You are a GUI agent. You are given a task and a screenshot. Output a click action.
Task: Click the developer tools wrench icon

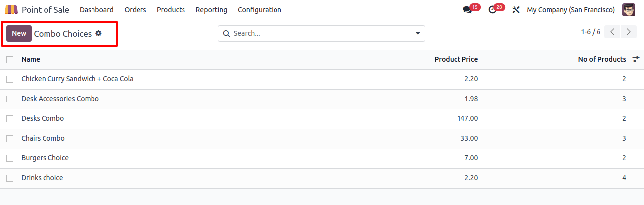point(516,10)
